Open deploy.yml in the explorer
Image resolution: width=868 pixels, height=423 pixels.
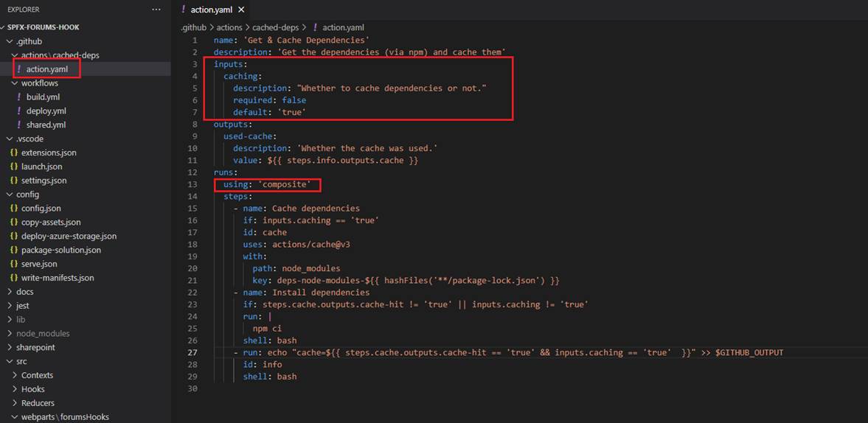46,111
